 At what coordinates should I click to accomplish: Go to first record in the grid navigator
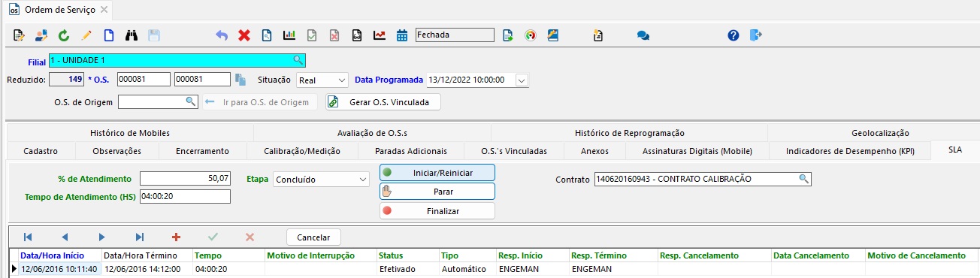pos(28,237)
